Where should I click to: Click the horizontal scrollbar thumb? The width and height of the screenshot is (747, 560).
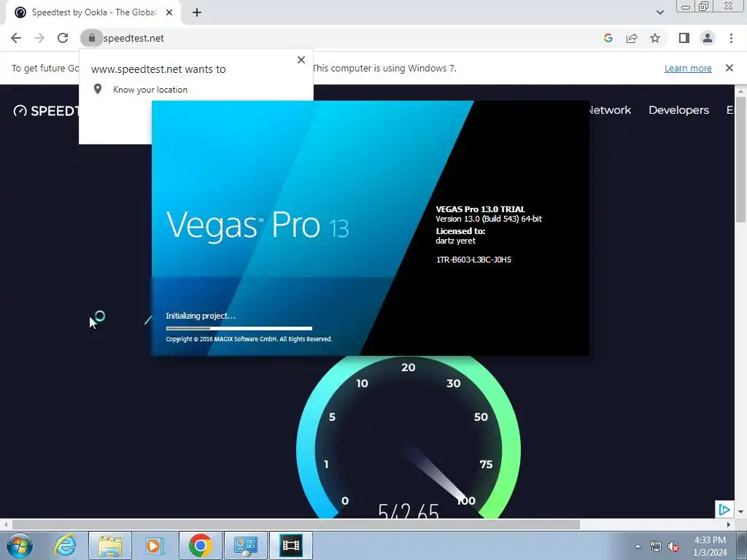[296, 524]
